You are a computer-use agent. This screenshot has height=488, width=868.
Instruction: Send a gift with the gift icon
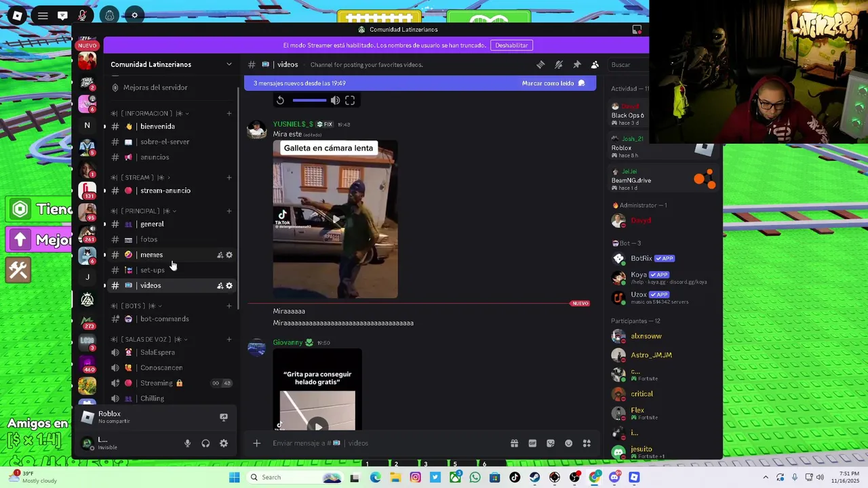514,443
